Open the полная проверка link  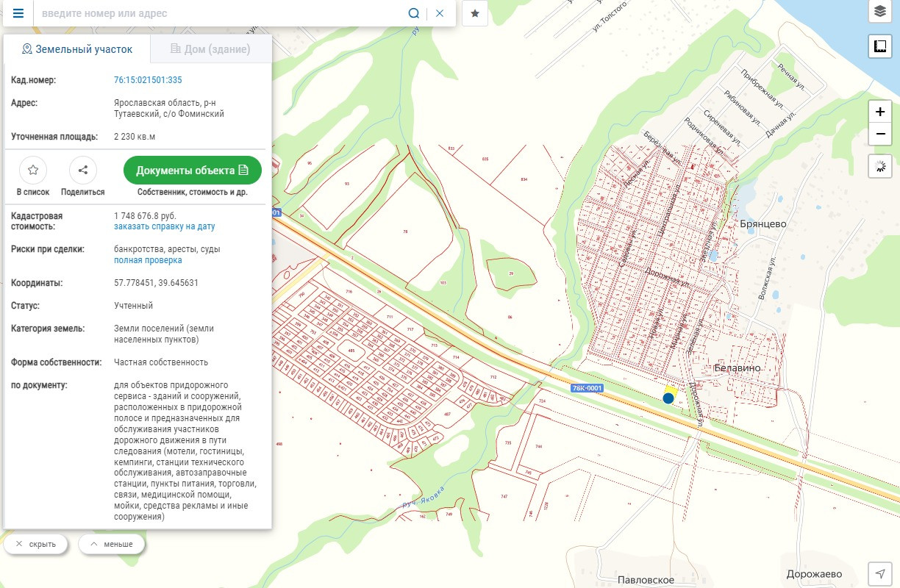point(148,260)
